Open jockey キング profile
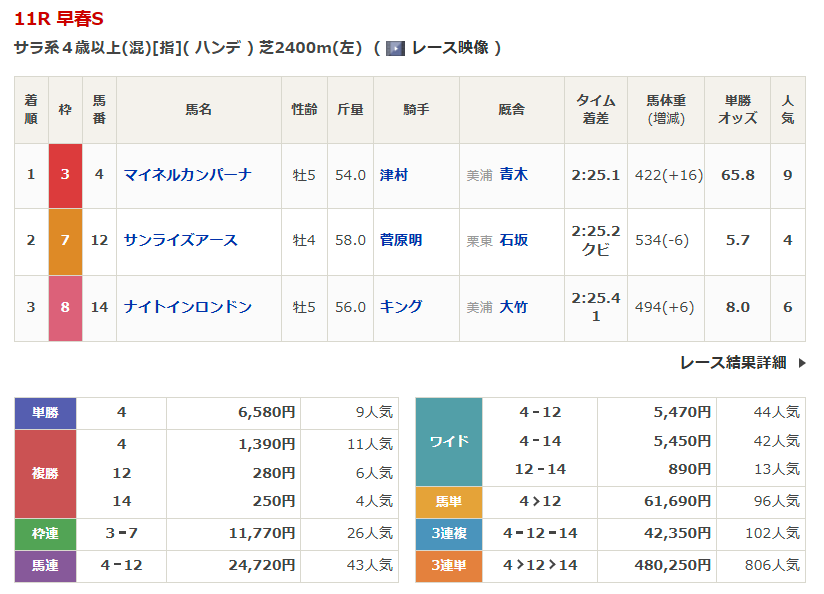 [401, 307]
